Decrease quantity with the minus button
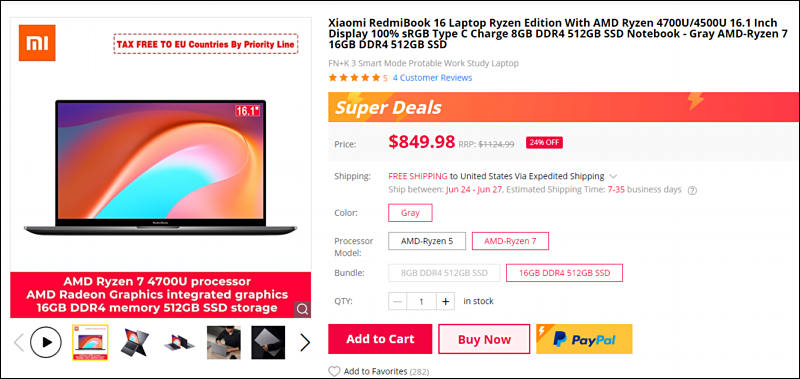800x379 pixels. [x=397, y=301]
